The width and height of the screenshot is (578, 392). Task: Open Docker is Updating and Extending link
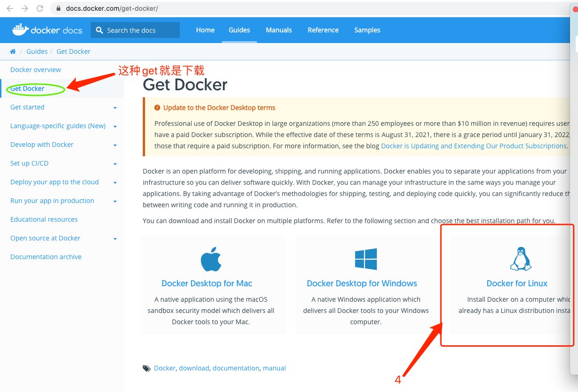(x=474, y=146)
